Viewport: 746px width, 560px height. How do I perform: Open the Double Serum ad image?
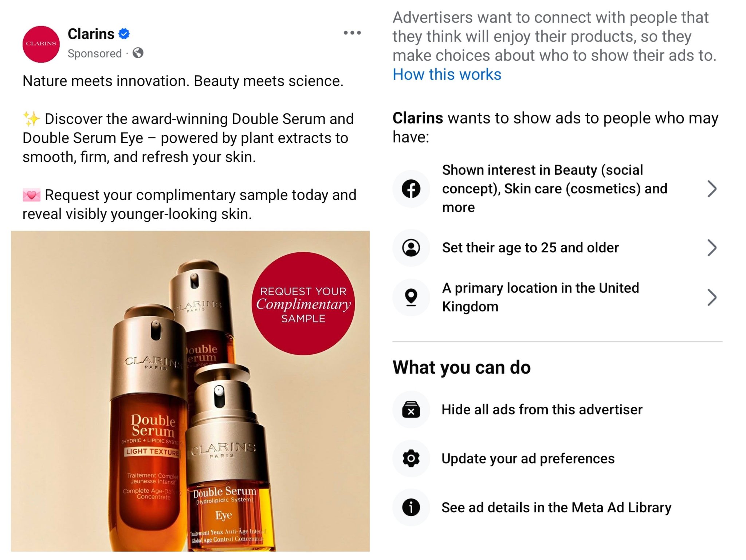(190, 391)
